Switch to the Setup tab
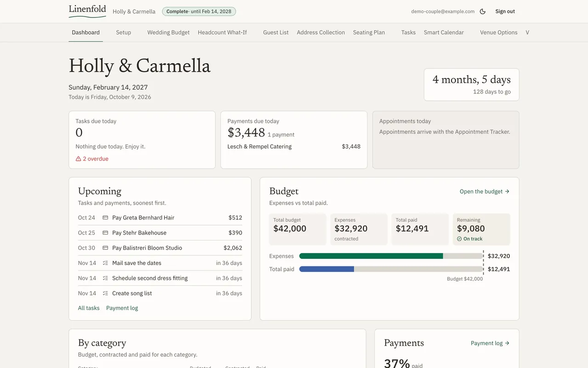The height and width of the screenshot is (368, 588). [x=124, y=33]
